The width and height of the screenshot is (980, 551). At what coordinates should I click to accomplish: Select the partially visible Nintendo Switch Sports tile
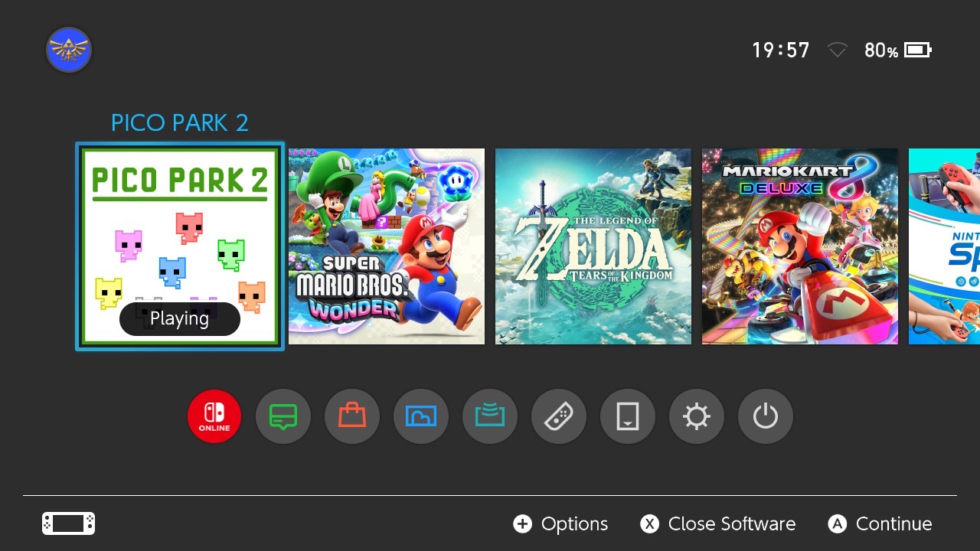coord(944,246)
